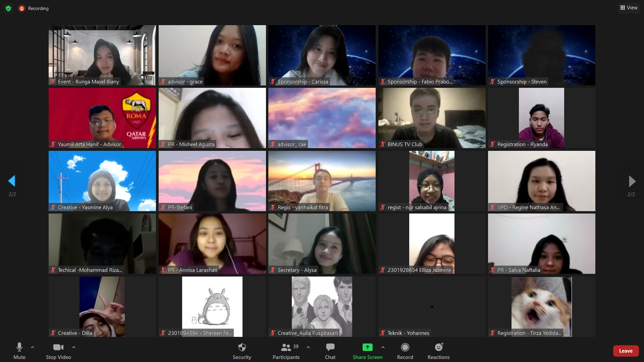
Task: Click the green shield security badge
Action: (x=8, y=8)
